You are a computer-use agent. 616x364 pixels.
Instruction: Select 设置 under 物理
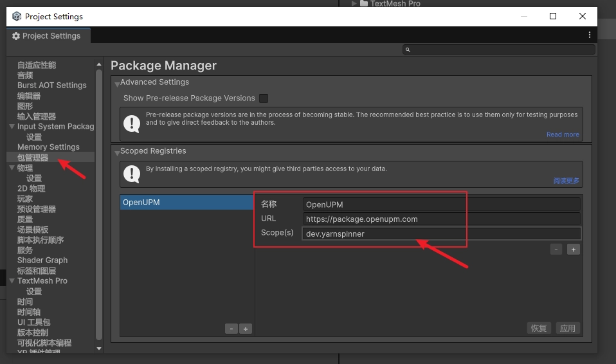coord(34,178)
